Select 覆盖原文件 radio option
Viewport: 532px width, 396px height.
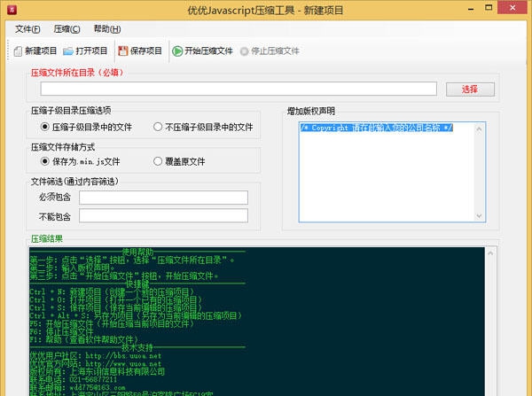pyautogui.click(x=179, y=161)
